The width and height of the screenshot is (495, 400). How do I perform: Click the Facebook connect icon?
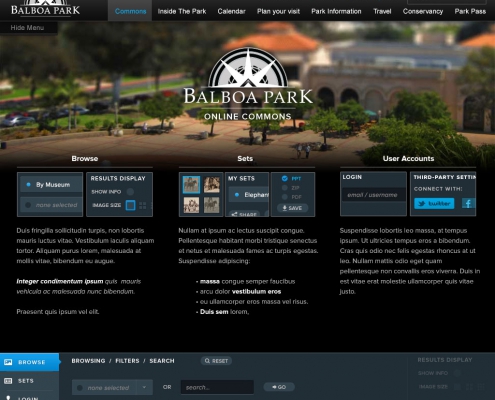click(468, 203)
